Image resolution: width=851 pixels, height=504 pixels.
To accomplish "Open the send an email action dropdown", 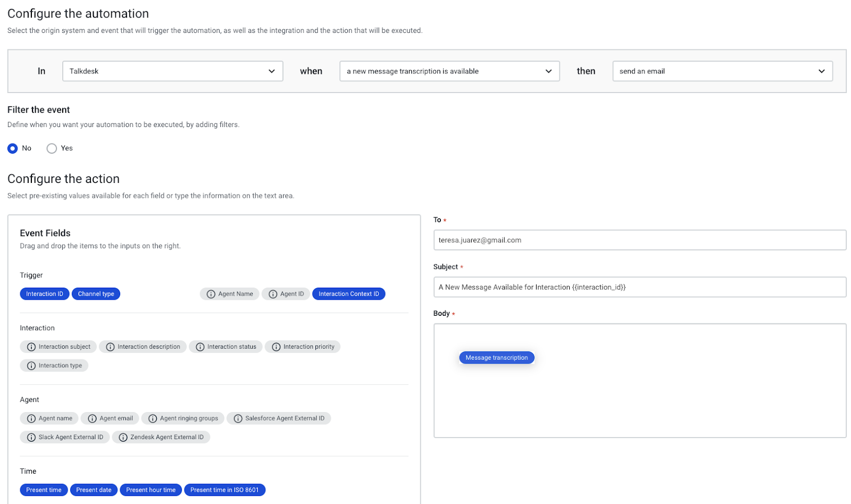I will pos(722,71).
